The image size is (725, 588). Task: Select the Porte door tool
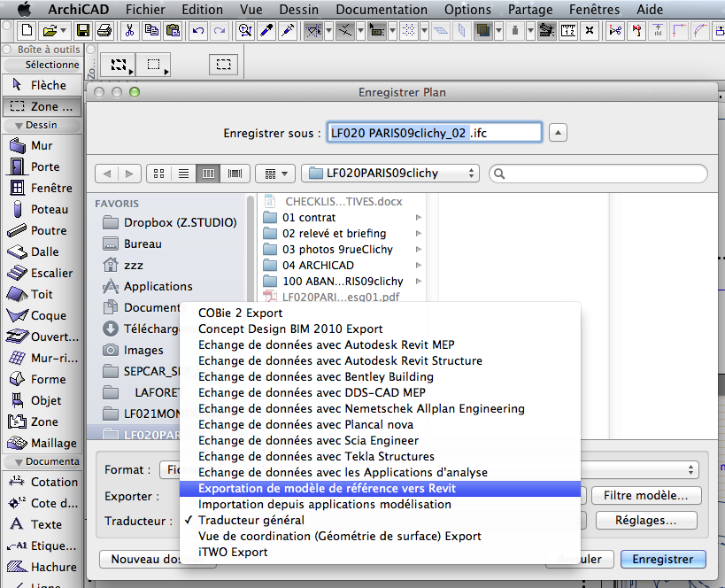[44, 166]
